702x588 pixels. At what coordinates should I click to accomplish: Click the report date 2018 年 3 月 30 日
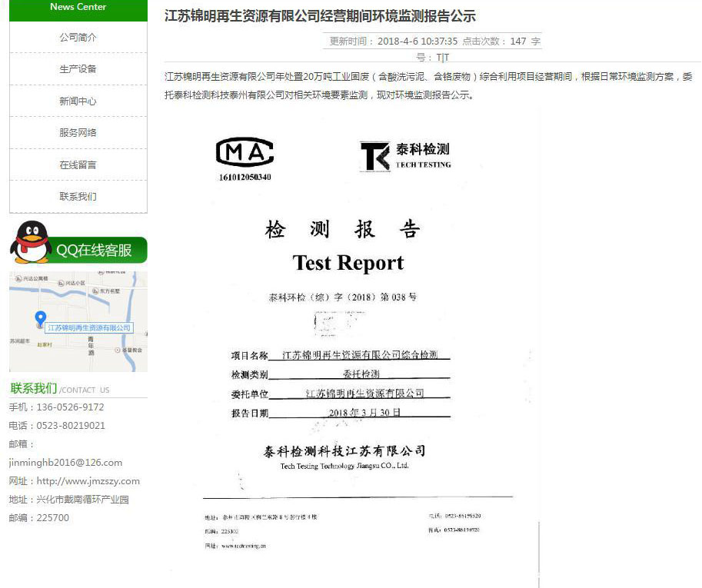tap(364, 413)
